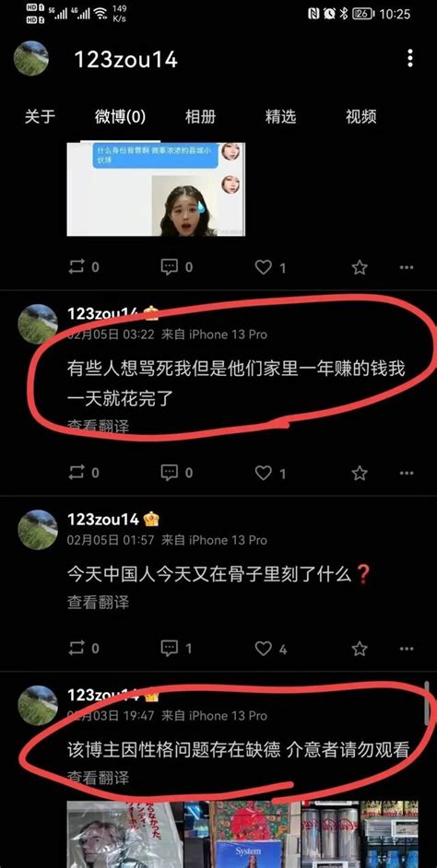Switch to the 相册 tab
Viewport: 437px width, 868px height.
tap(200, 117)
